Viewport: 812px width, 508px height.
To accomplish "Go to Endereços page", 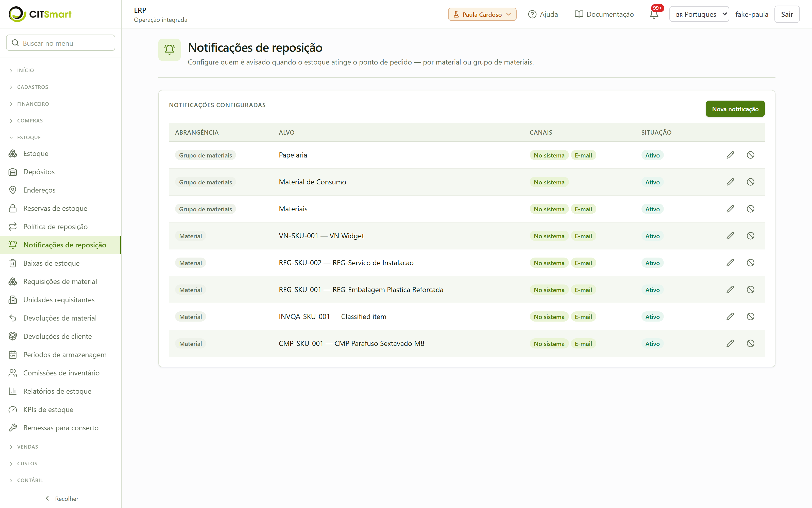I will pyautogui.click(x=61, y=190).
